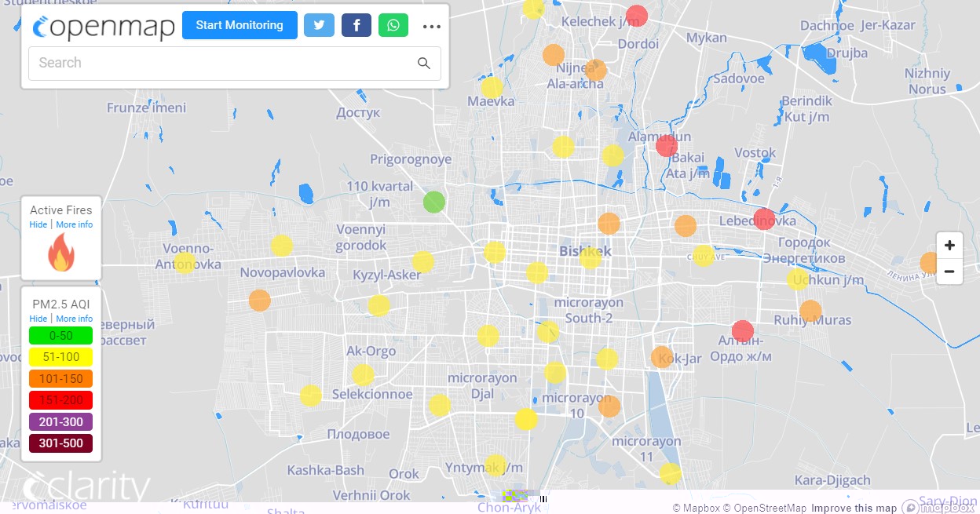The height and width of the screenshot is (514, 980).
Task: Open the OpenStreetMap attribution link
Action: 764,508
